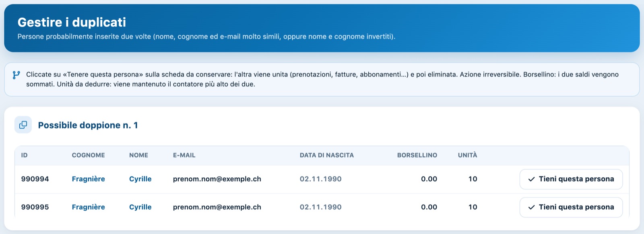Open Fragnière surname link in first row
This screenshot has height=234, width=644.
(88, 179)
